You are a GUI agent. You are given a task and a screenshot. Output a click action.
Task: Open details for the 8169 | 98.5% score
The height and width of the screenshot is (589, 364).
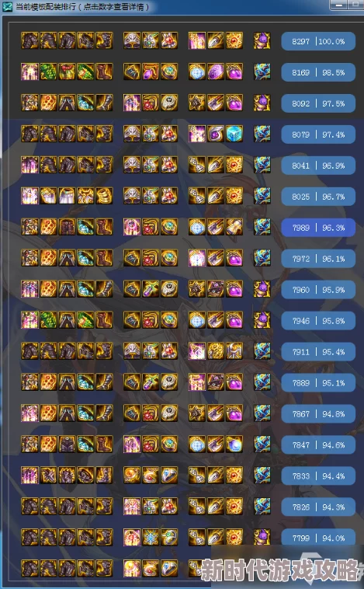318,72
